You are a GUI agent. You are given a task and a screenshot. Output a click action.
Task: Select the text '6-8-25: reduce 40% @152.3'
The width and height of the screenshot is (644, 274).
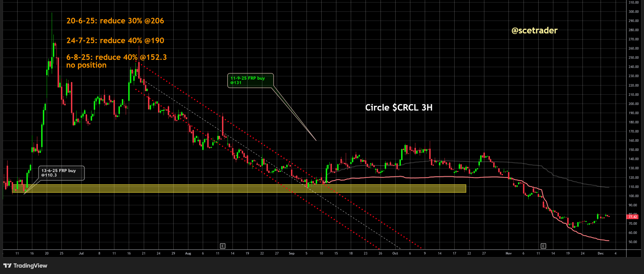[116, 57]
